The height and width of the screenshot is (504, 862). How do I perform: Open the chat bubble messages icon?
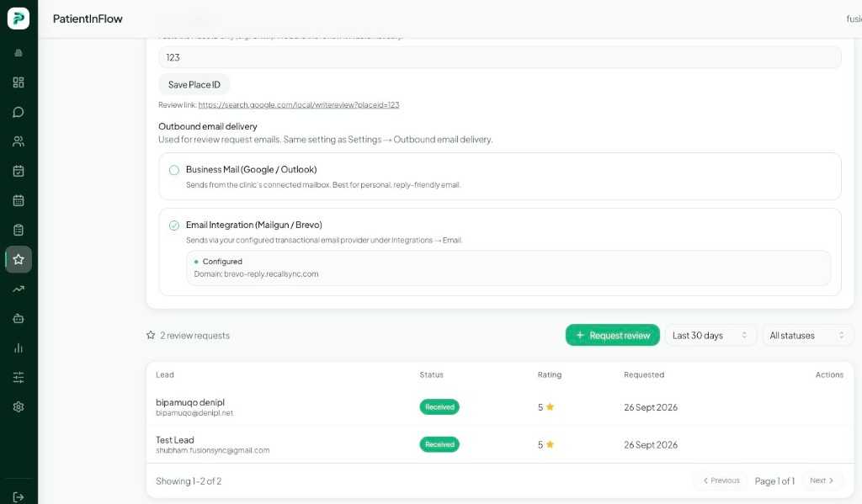tap(19, 112)
